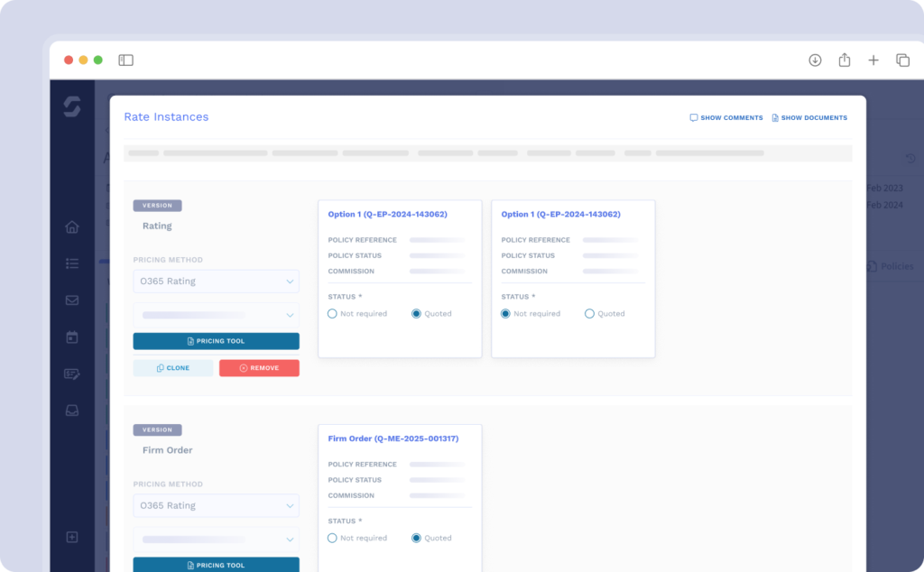The height and width of the screenshot is (572, 924).
Task: Toggle the sidebar panel icon near traffic lights
Action: tap(125, 60)
